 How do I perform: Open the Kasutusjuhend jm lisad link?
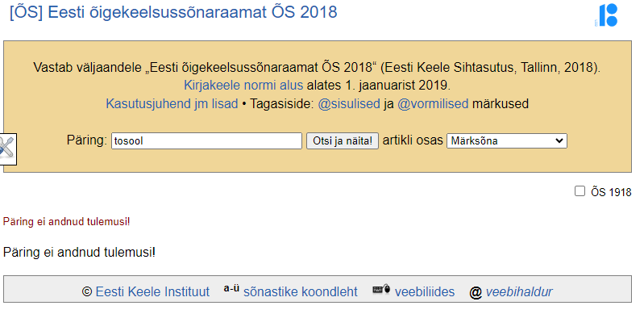pyautogui.click(x=172, y=103)
